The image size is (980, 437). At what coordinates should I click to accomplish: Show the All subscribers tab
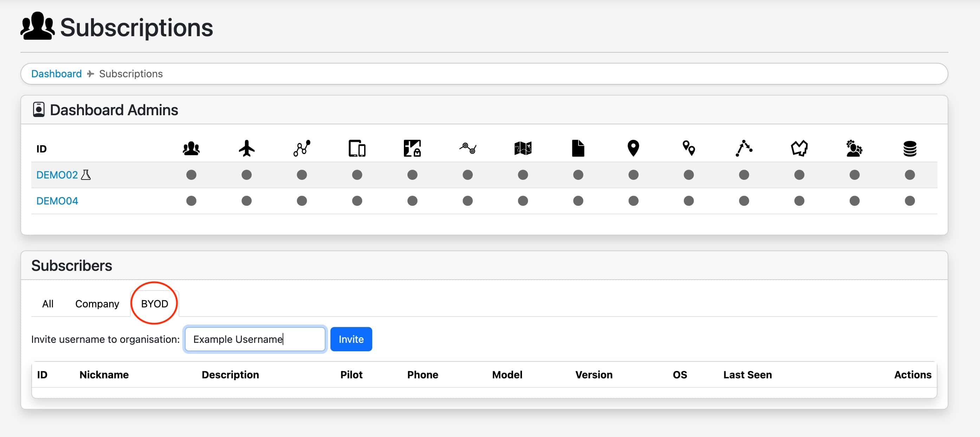(47, 304)
